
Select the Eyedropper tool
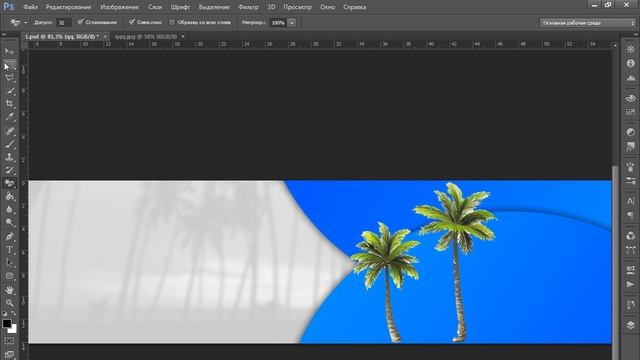coord(9,117)
